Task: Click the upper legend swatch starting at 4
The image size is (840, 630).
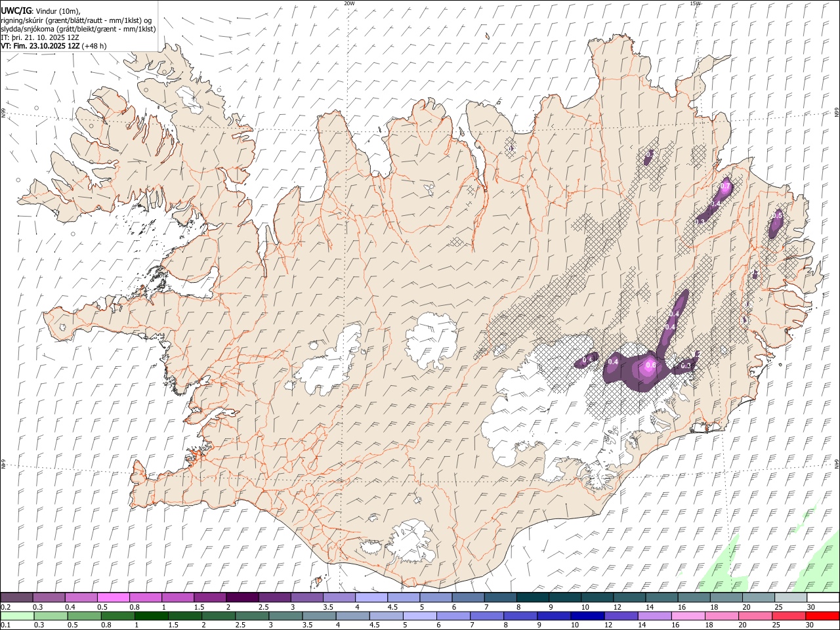Action: coord(371,598)
